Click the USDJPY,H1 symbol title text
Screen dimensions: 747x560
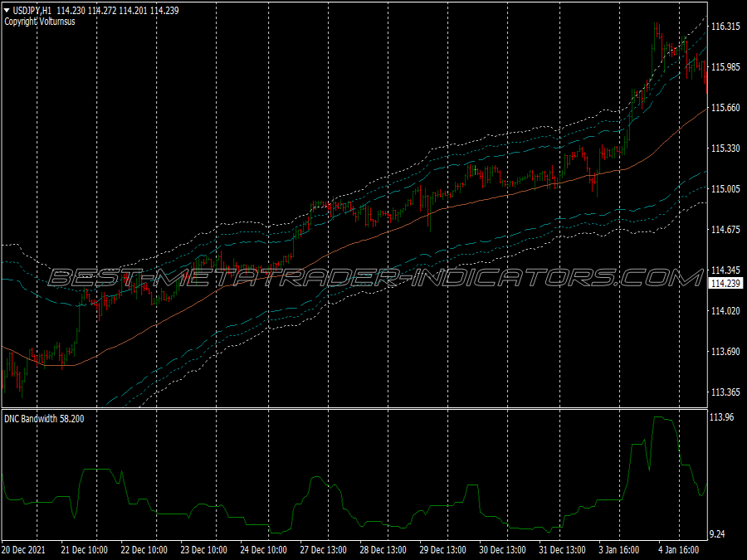(x=32, y=11)
